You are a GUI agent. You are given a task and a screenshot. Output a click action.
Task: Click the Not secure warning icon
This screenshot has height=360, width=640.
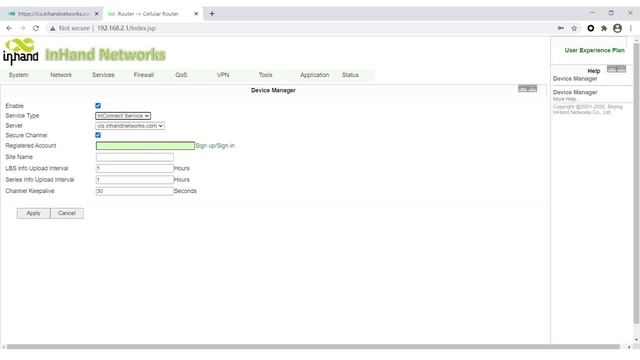tap(53, 28)
